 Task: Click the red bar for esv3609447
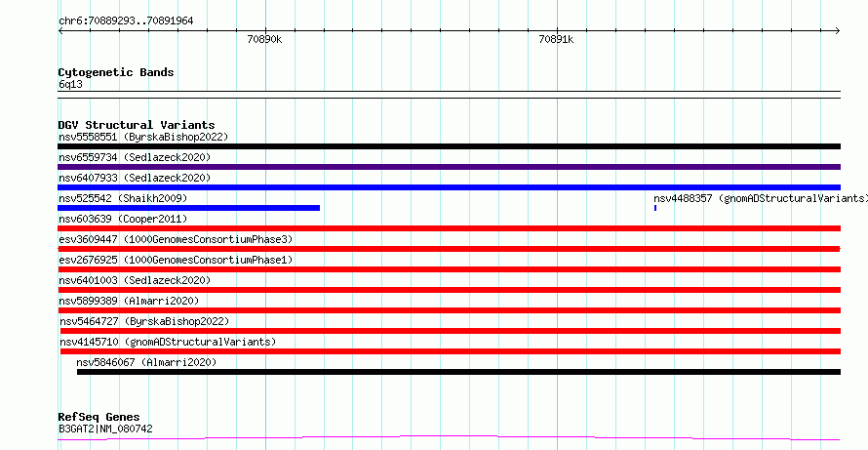pyautogui.click(x=449, y=249)
